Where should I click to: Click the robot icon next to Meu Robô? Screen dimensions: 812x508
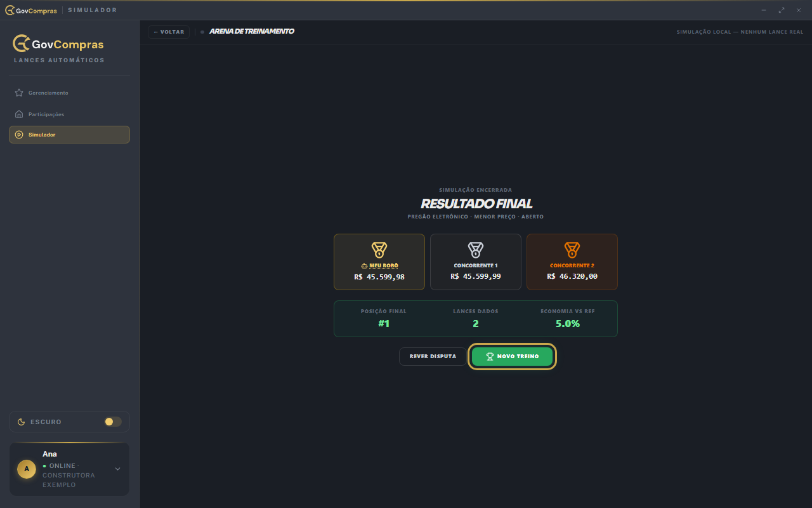coord(365,265)
